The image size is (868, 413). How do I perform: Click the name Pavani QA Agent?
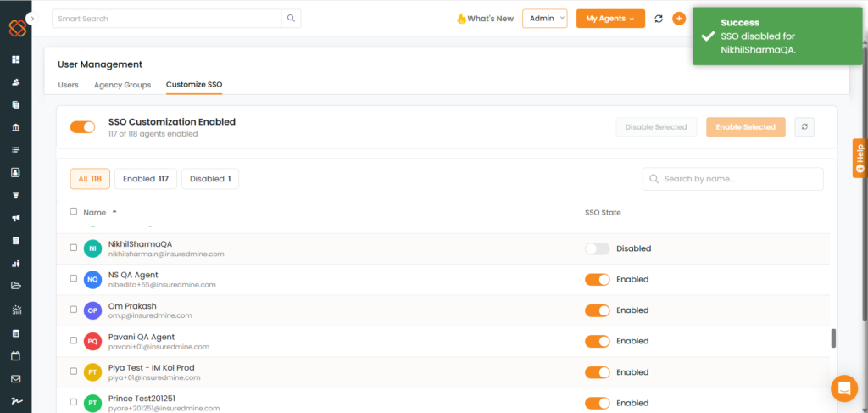[x=142, y=337]
